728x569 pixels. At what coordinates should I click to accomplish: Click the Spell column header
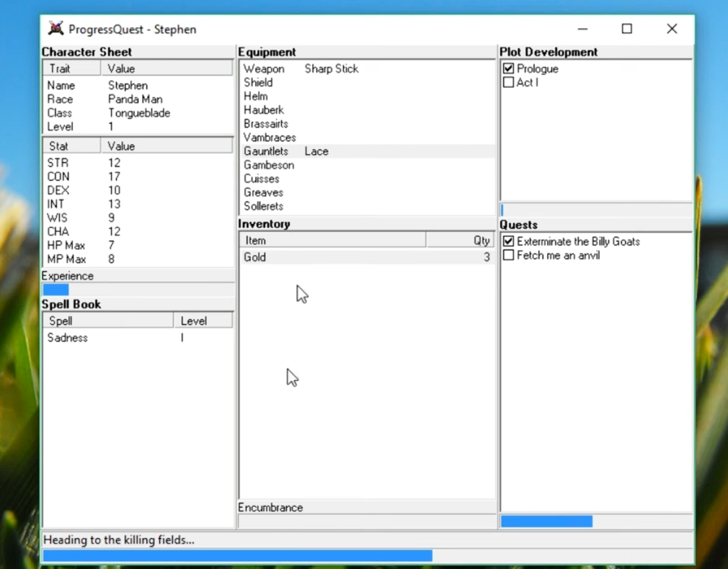click(108, 320)
